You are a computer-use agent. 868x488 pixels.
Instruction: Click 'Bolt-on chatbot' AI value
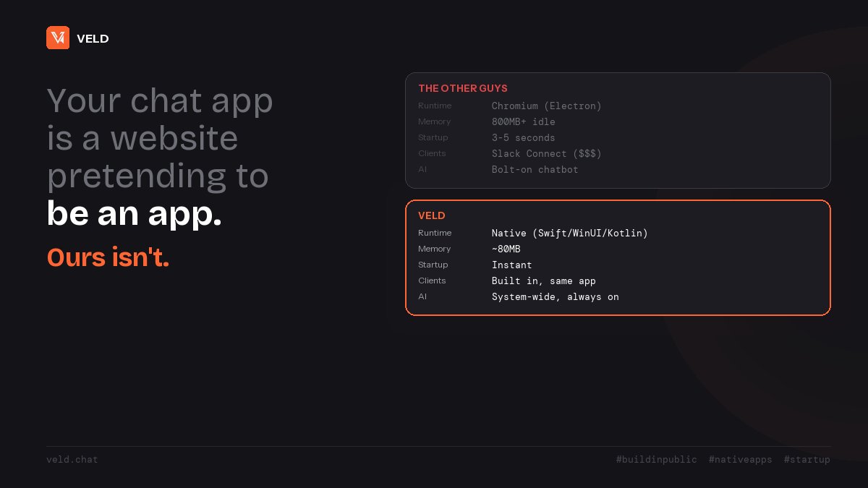point(535,170)
